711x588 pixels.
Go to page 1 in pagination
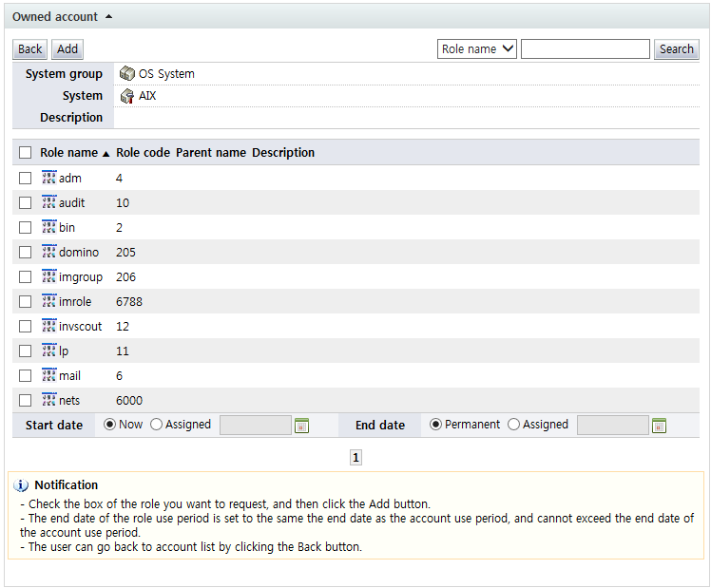click(x=355, y=458)
